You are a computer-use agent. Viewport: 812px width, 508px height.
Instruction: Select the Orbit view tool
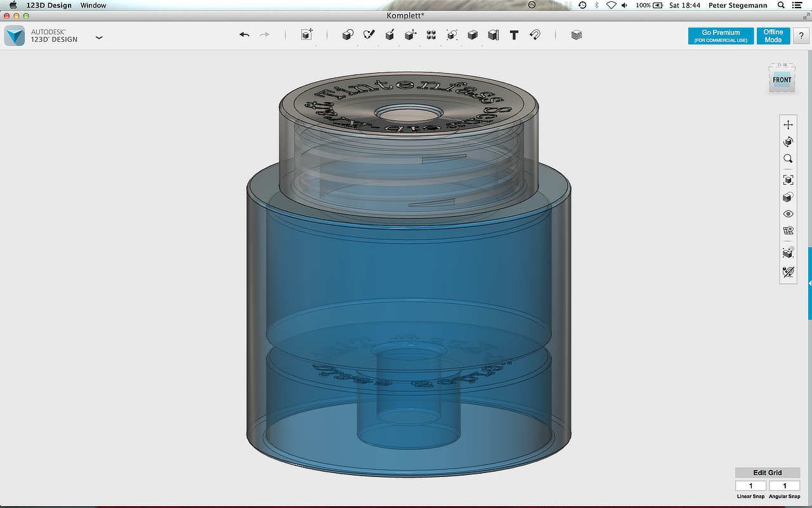tap(789, 142)
